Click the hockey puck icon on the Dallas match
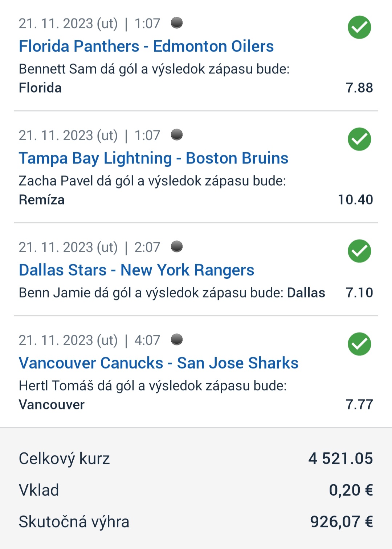The height and width of the screenshot is (549, 392). tap(177, 247)
